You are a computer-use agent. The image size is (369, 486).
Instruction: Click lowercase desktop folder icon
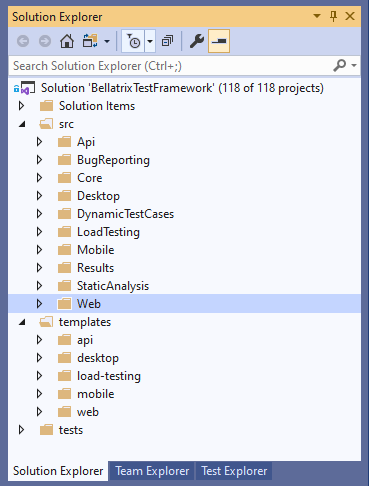click(x=64, y=358)
